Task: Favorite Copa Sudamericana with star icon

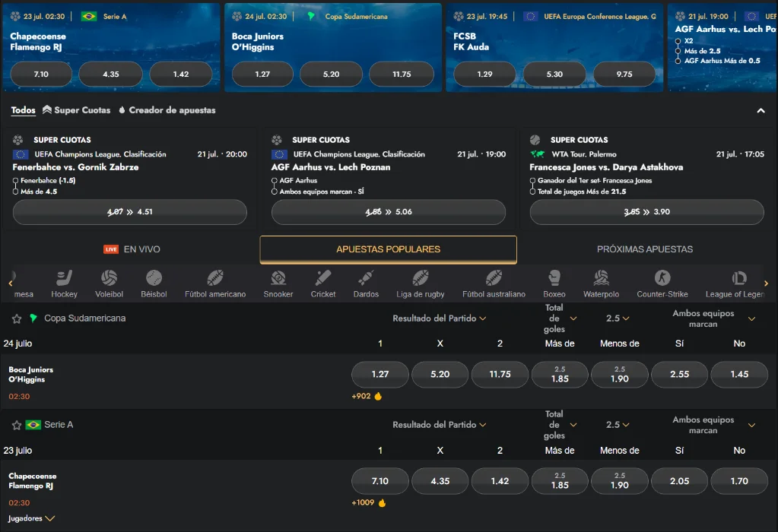Action: click(x=17, y=318)
